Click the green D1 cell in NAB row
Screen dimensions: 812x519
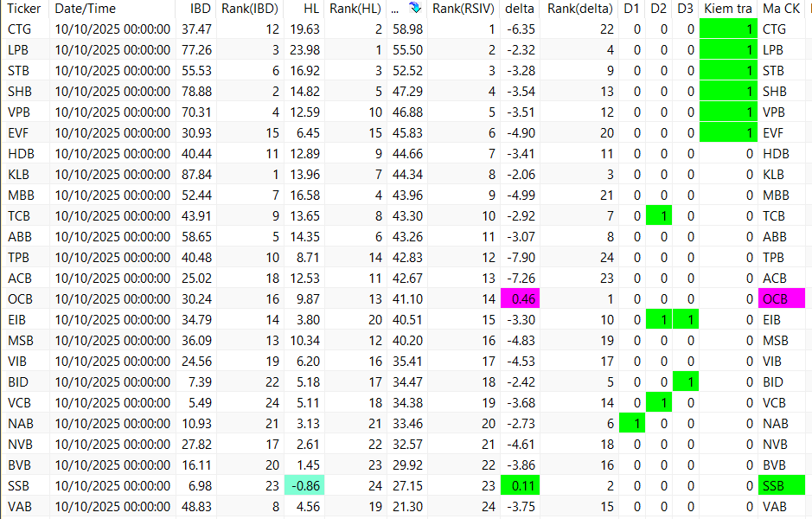(632, 423)
